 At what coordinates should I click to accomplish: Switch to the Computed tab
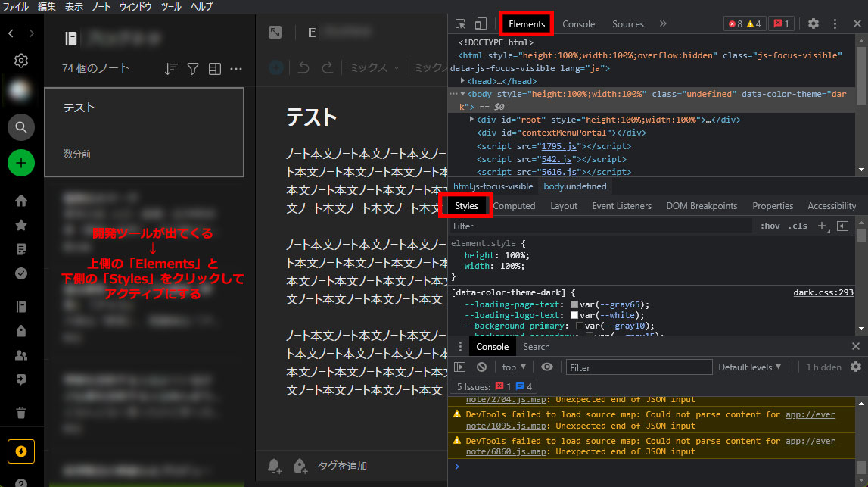[515, 205]
